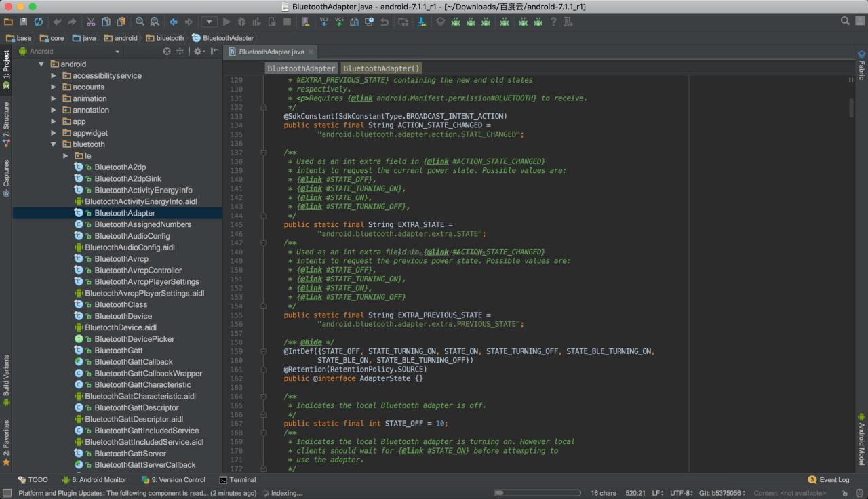
Task: Click the Help question mark icon
Action: click(553, 22)
